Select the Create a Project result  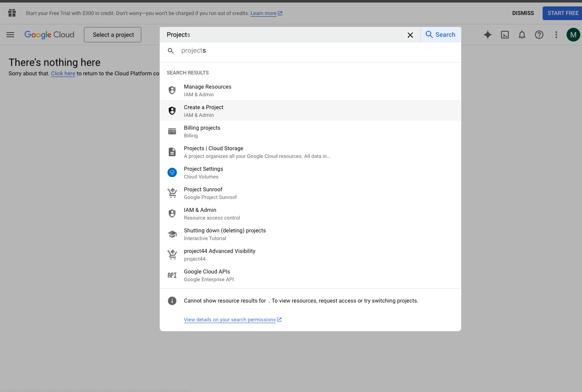pyautogui.click(x=204, y=111)
